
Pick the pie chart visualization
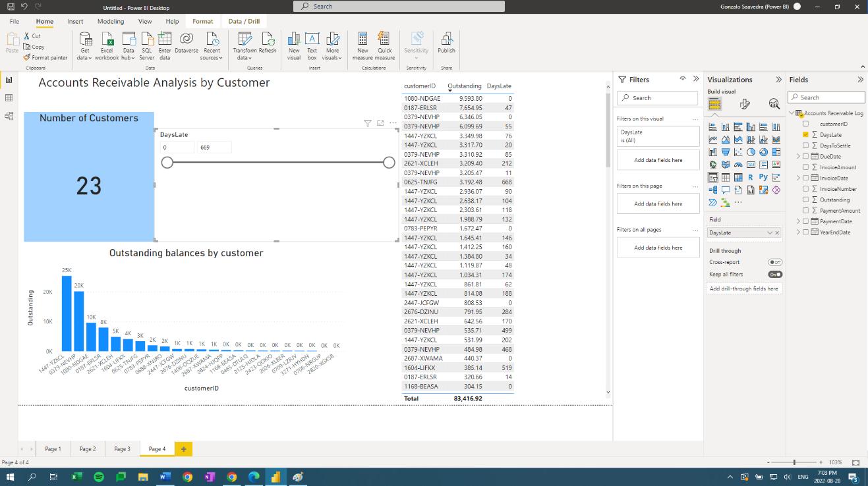click(751, 152)
